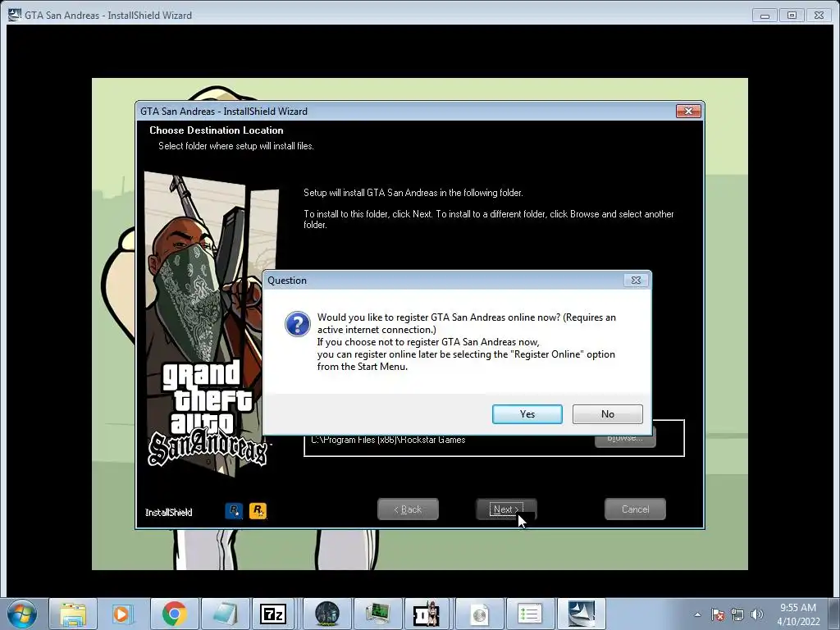Click the GTA character taskbar icon

427,614
